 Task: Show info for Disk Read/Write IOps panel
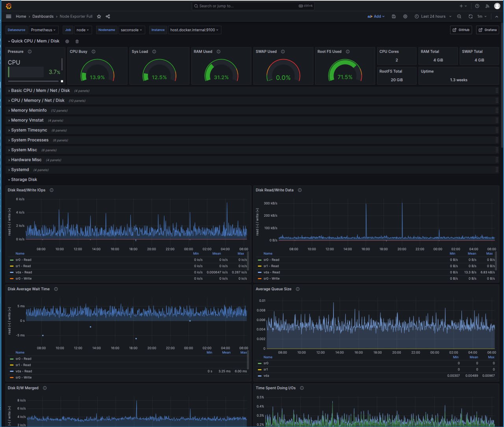52,190
